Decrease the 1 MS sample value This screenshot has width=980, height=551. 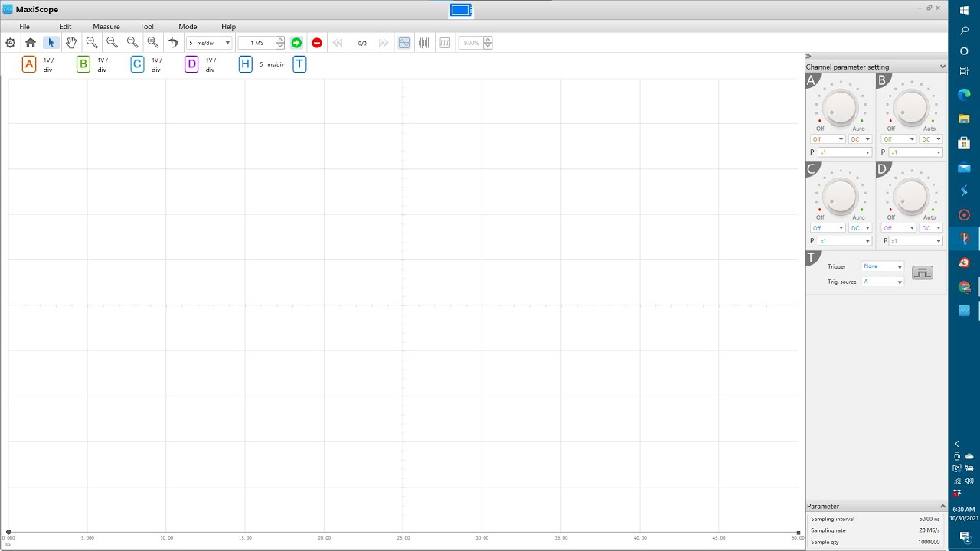(280, 47)
